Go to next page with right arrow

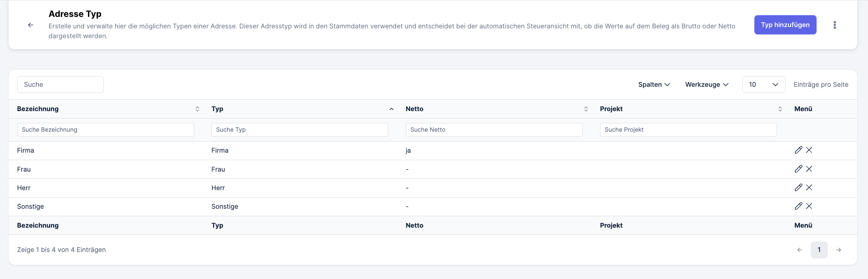pos(839,250)
